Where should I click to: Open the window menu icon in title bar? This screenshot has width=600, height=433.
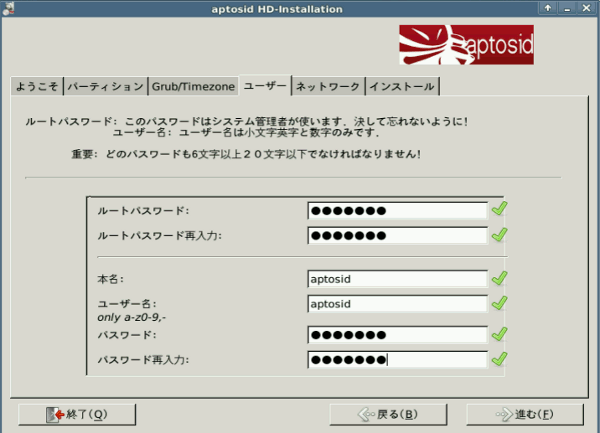pos(10,8)
